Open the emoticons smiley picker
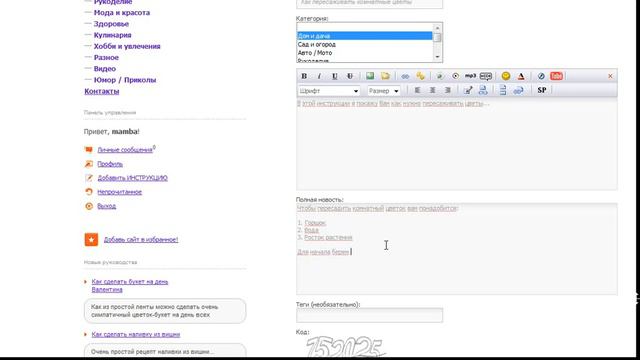This screenshot has height=360, width=640. click(506, 76)
